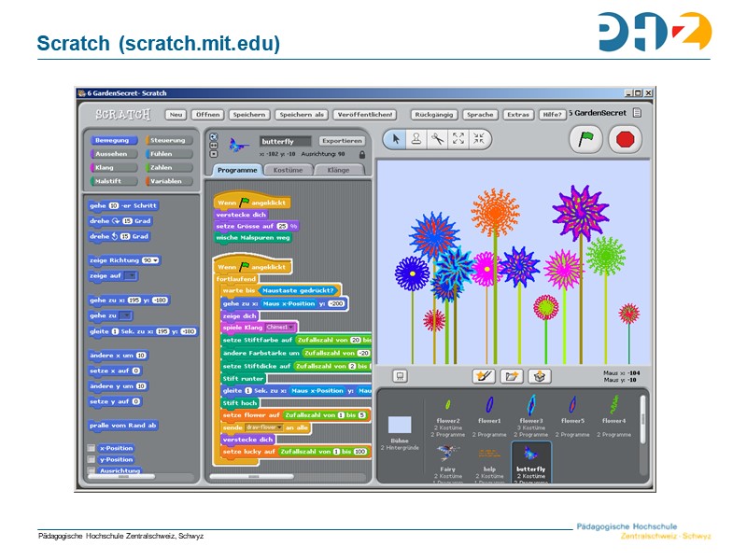Switch to the Kostüme tab
The image size is (747, 560).
[288, 170]
